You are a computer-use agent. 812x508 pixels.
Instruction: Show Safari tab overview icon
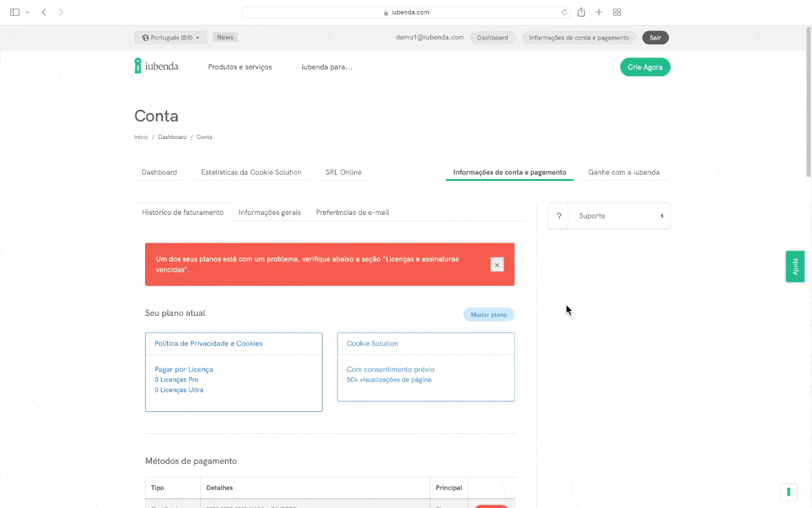point(617,12)
